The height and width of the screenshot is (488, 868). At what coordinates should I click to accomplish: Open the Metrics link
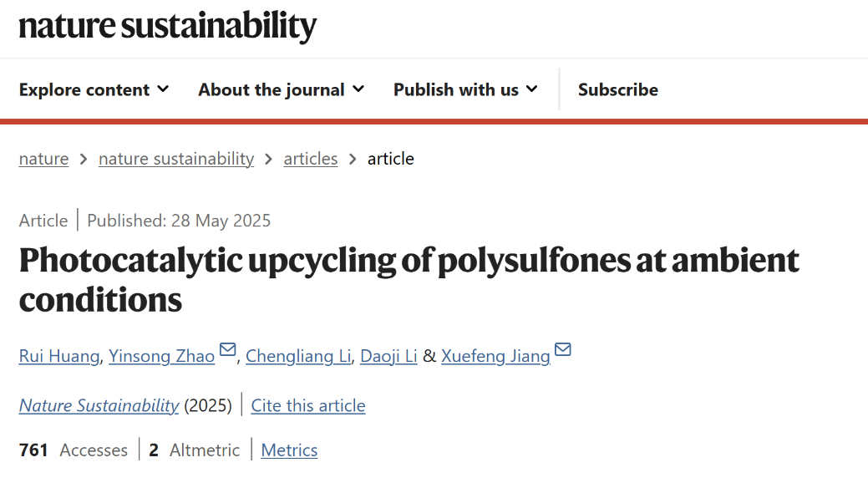click(x=289, y=450)
